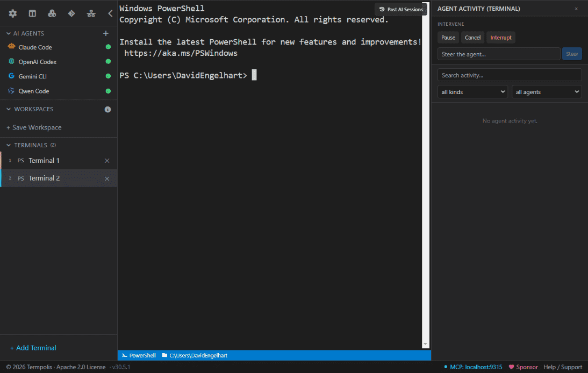
Task: Click the Qwen Code logo icon
Action: 12,91
